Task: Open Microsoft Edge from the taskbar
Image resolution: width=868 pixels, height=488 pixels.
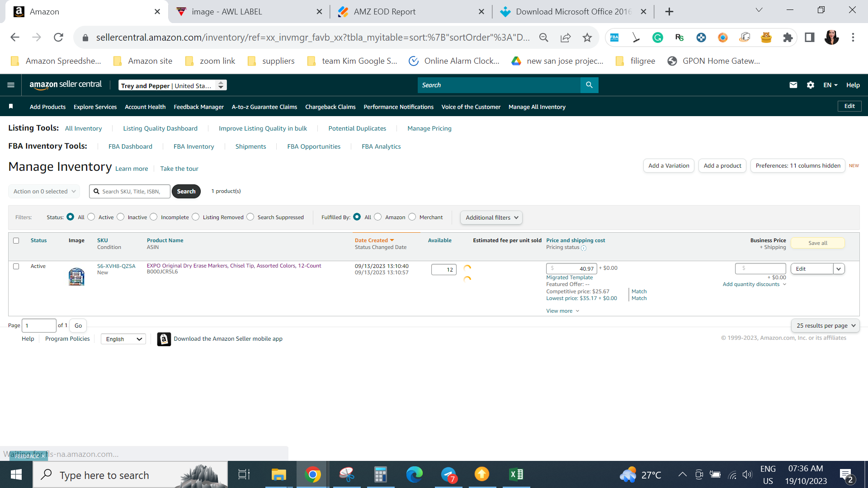Action: [x=414, y=474]
